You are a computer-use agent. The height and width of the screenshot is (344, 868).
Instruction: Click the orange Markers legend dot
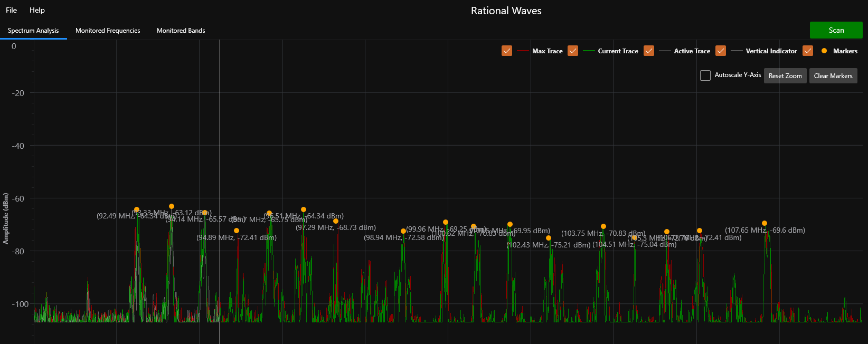824,51
